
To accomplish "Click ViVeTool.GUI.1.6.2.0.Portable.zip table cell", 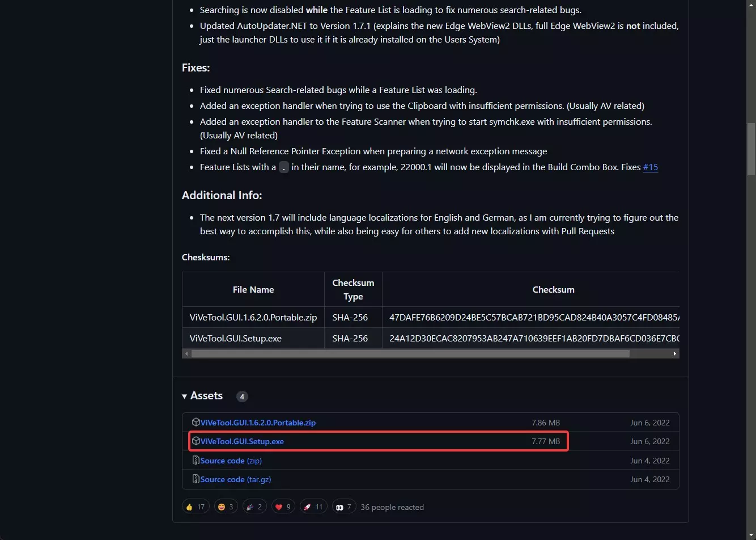I will pyautogui.click(x=253, y=317).
